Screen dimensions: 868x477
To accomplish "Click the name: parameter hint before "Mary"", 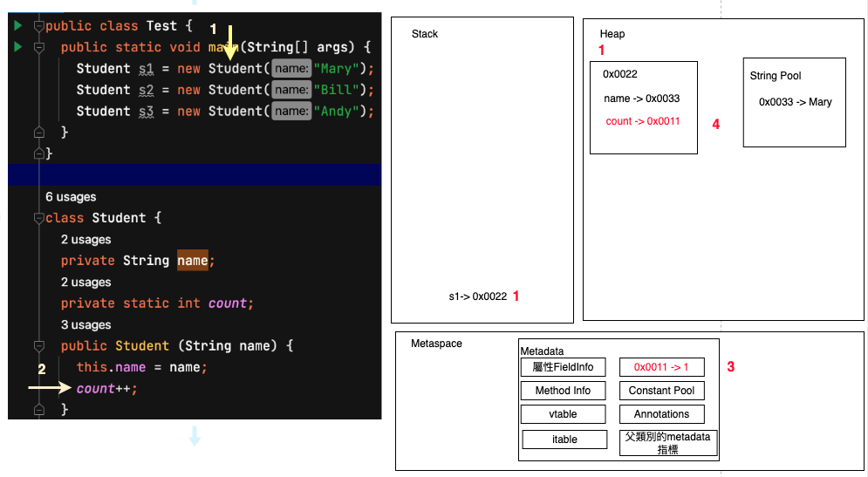I will [291, 69].
